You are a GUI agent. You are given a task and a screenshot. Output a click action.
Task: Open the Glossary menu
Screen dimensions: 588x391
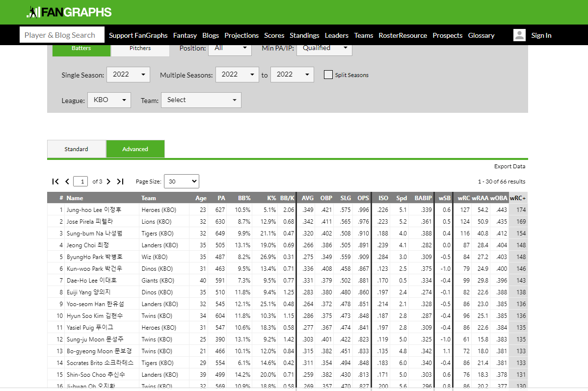coord(481,35)
